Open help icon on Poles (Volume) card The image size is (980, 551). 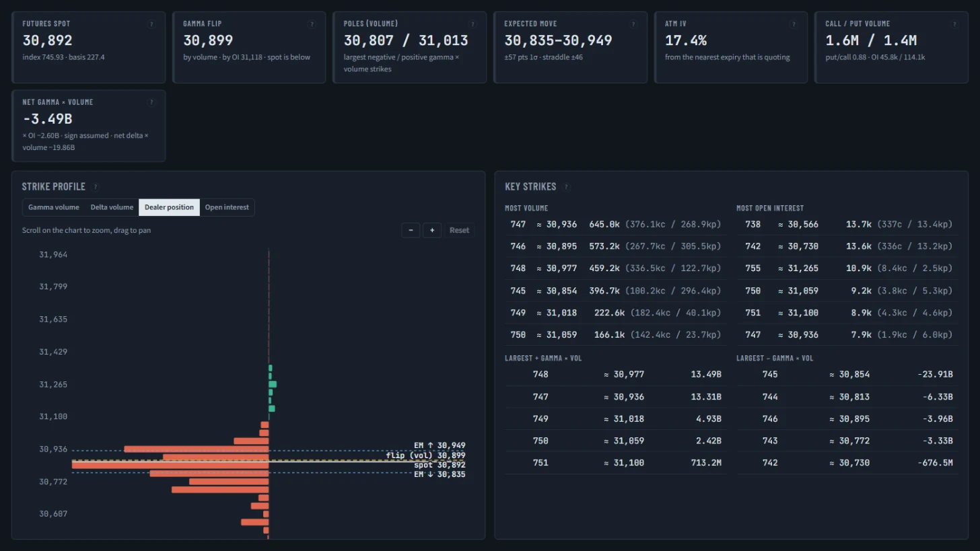(x=473, y=24)
